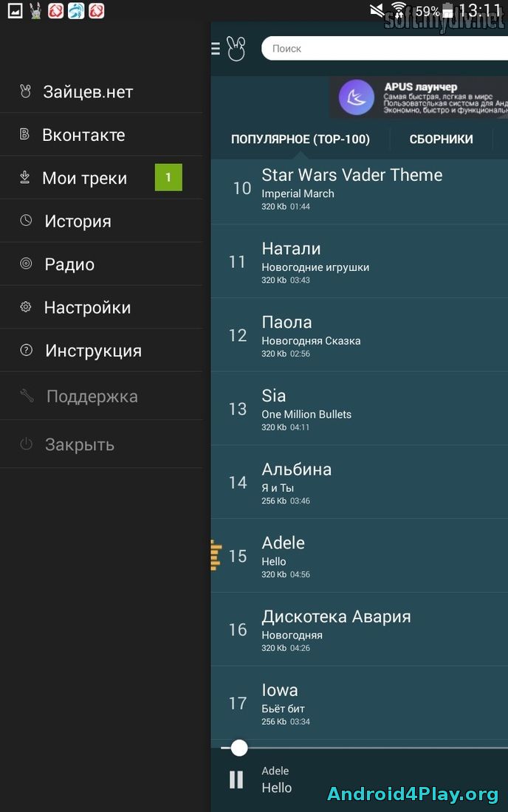Pause the Adele Hello playback

(236, 780)
